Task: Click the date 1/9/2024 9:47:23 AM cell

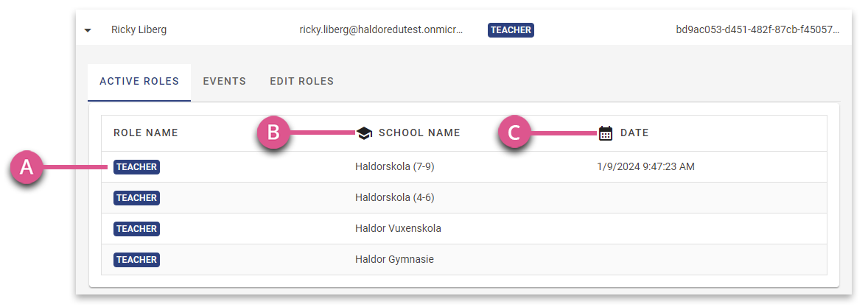Action: [x=645, y=166]
